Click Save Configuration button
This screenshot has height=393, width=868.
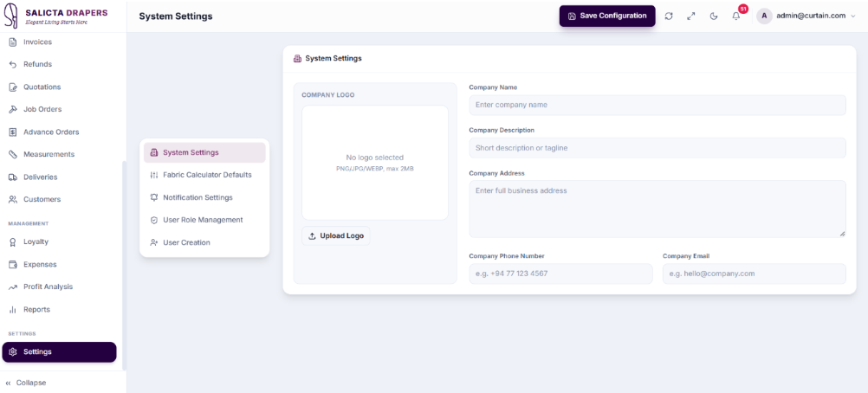click(x=607, y=16)
